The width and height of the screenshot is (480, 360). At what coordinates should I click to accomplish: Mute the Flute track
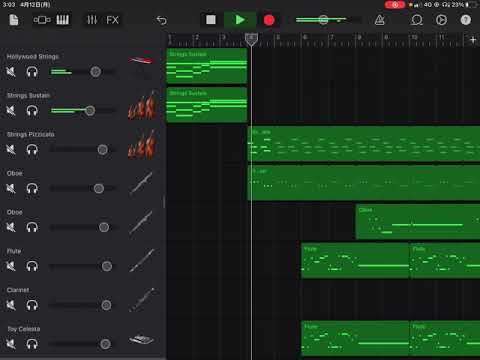11,266
